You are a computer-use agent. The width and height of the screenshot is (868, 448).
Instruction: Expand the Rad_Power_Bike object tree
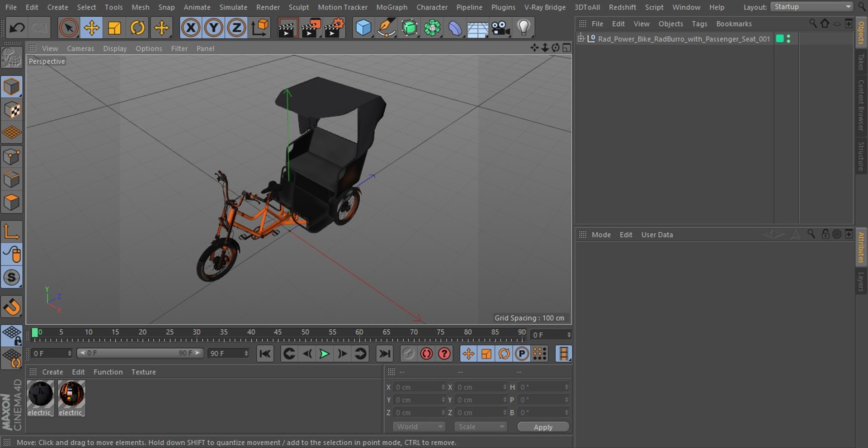[x=581, y=38]
